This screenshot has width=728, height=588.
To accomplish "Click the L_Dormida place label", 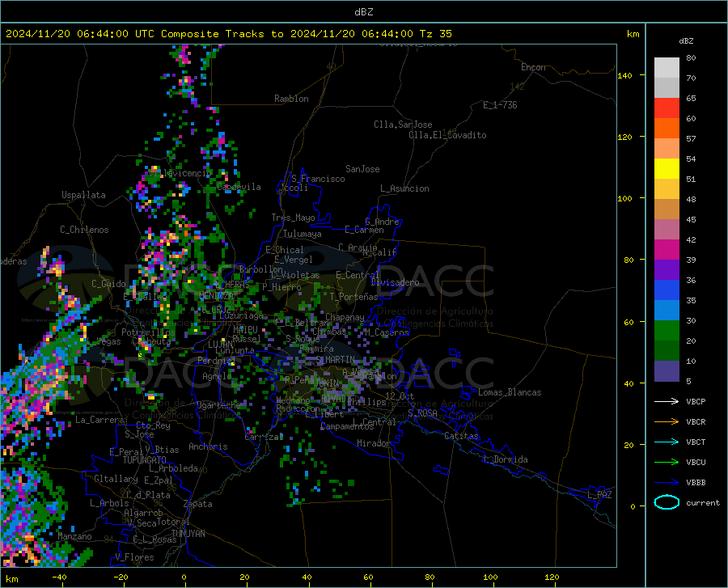I will [x=506, y=459].
